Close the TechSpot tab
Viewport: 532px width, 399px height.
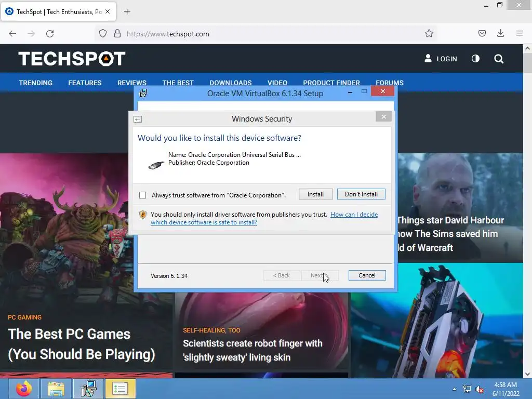click(x=108, y=11)
